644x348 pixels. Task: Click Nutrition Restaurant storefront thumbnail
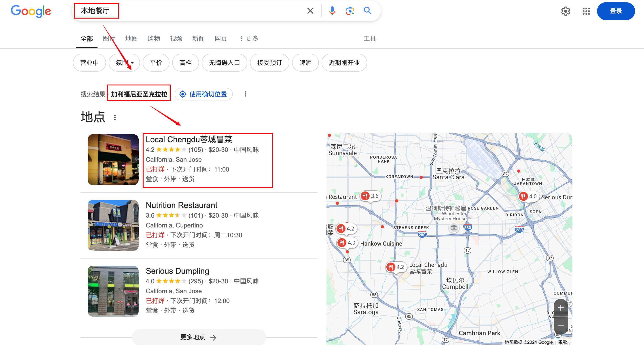coord(113,225)
